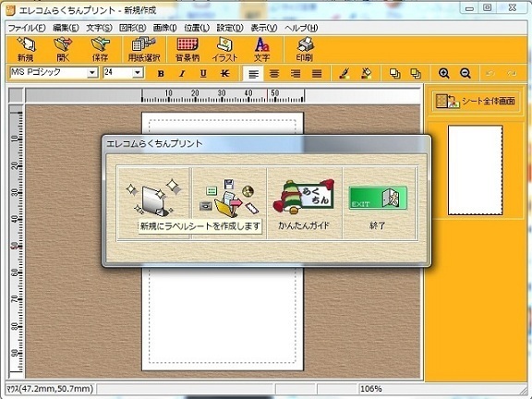Screen dimensions: 532x399
Task: Insert an illustration via イラスト icon
Action: point(224,50)
